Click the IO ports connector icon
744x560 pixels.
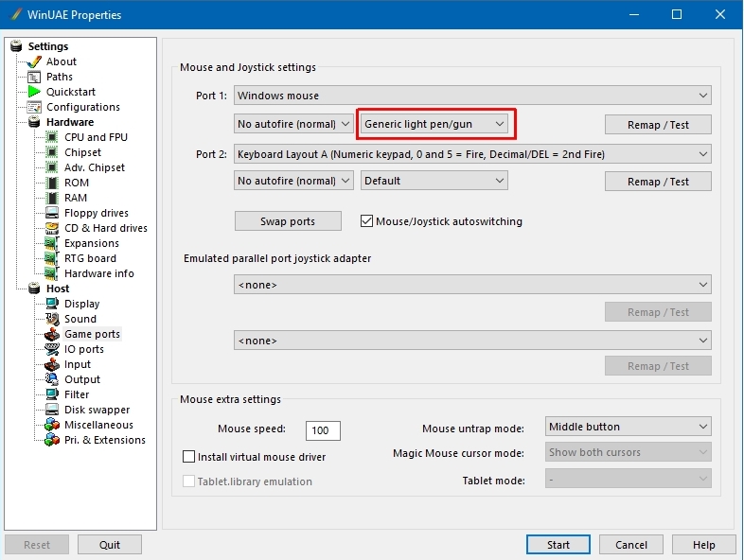(52, 349)
